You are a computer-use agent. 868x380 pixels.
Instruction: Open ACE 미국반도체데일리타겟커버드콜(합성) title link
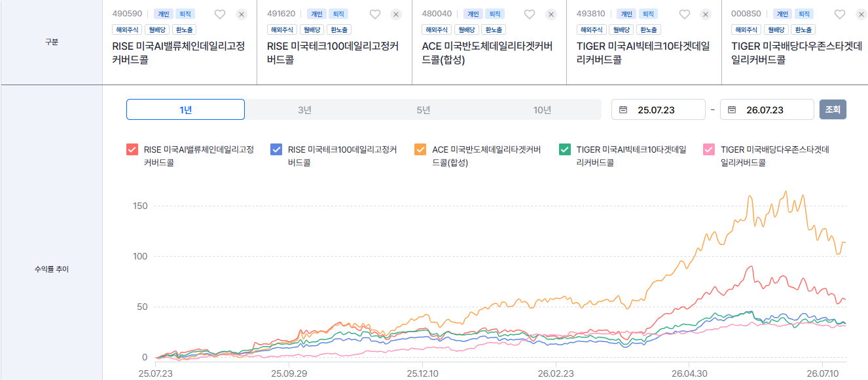click(487, 52)
